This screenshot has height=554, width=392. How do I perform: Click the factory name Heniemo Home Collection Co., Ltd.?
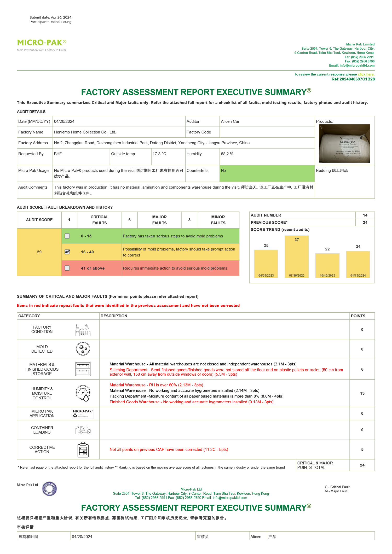(85, 132)
